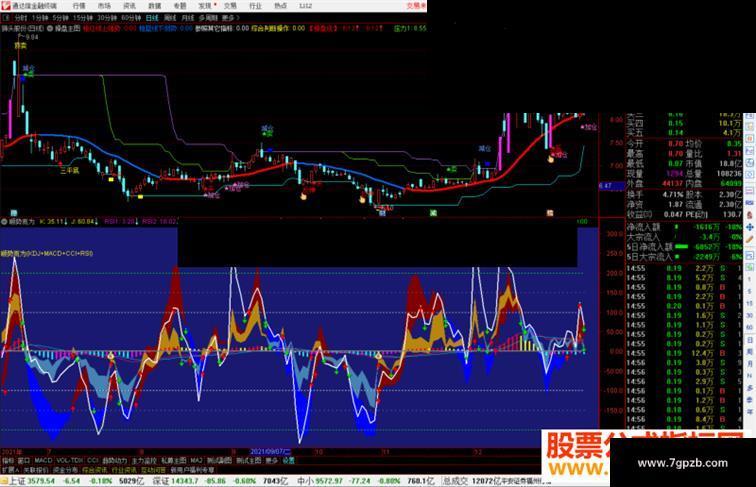Viewport: 756px width, 487px height.
Task: Click the blue move arrows sidebar icon
Action: [x=750, y=227]
